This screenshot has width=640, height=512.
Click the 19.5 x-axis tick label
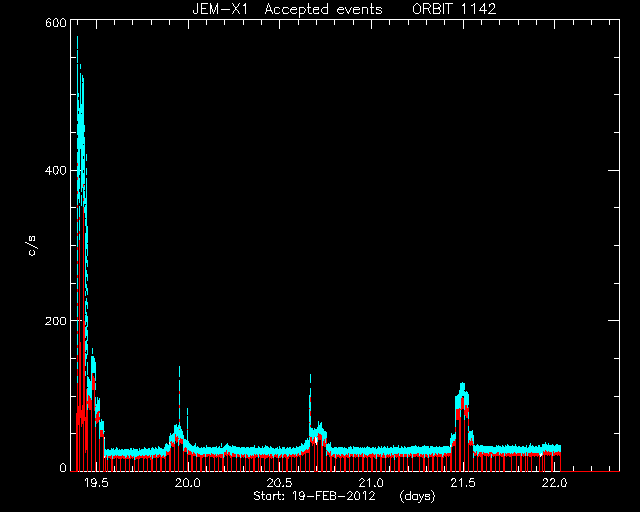(x=96, y=483)
